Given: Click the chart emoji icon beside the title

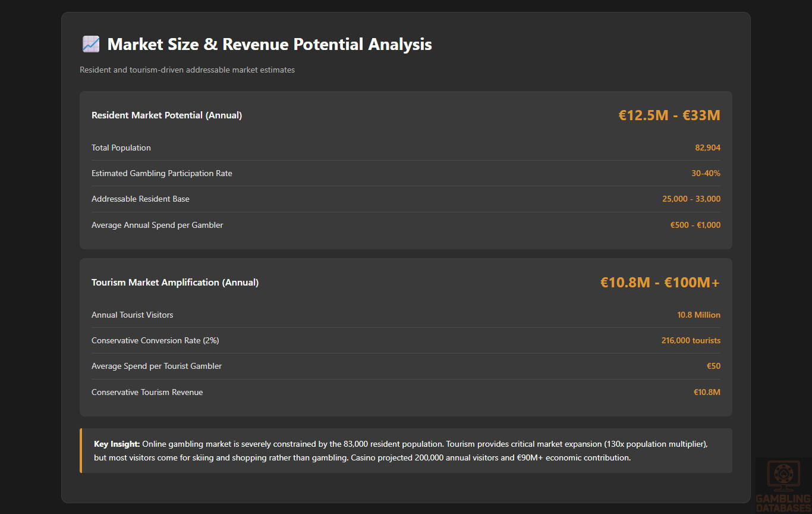Looking at the screenshot, I should 91,44.
